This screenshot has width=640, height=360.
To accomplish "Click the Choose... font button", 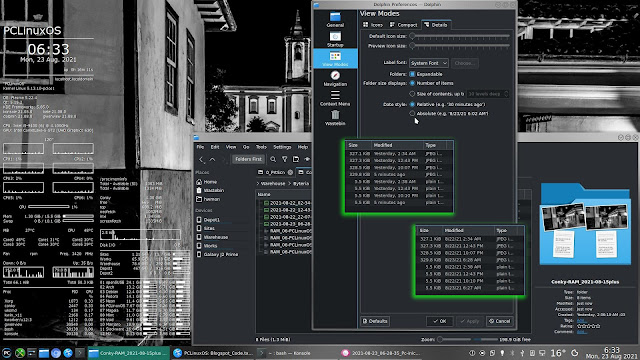I will click(x=464, y=63).
